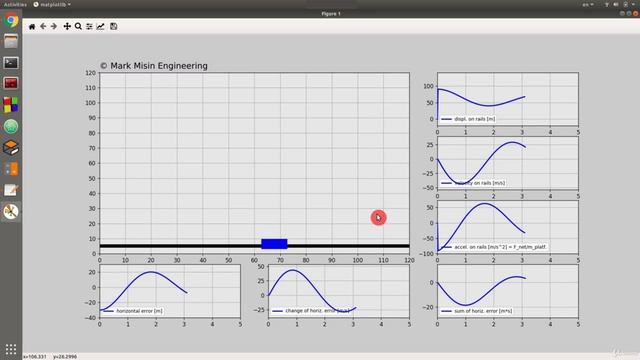The height and width of the screenshot is (360, 640).
Task: Save the figure with the disk icon
Action: [113, 27]
